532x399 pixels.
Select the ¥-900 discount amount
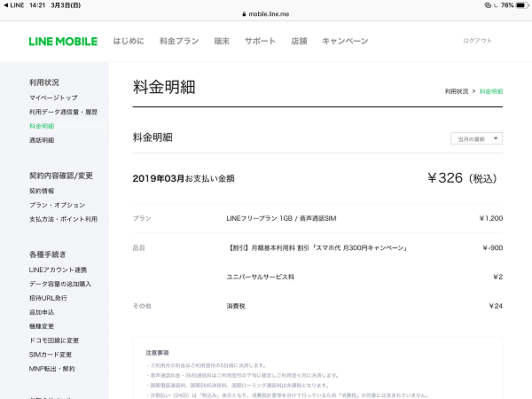(493, 247)
